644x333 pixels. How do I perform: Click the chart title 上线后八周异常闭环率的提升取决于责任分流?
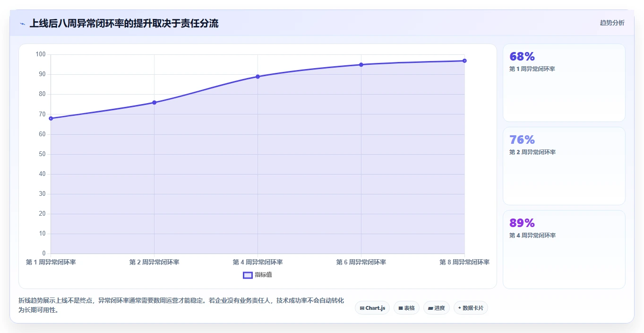[x=124, y=23]
